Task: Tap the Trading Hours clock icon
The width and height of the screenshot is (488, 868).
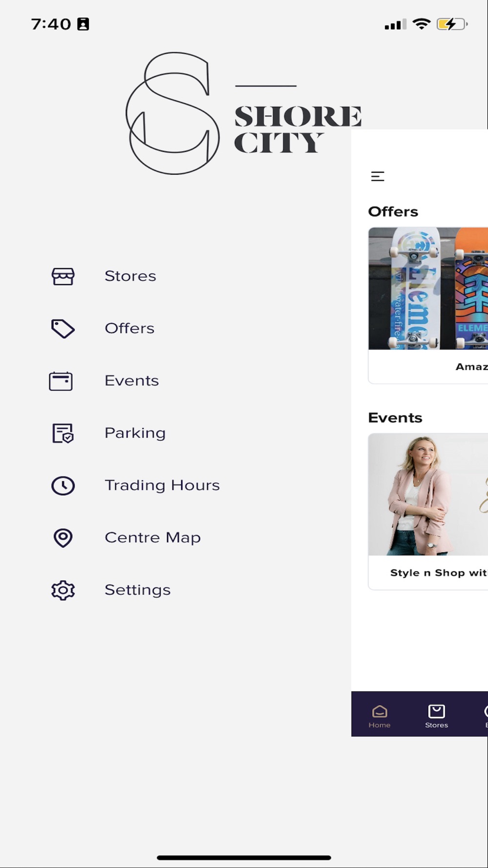Action: point(63,486)
